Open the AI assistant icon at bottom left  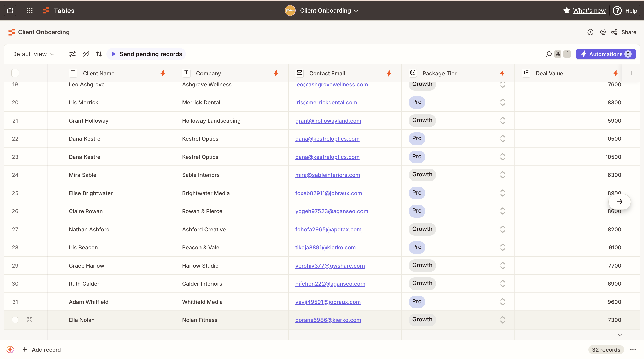[x=10, y=350]
